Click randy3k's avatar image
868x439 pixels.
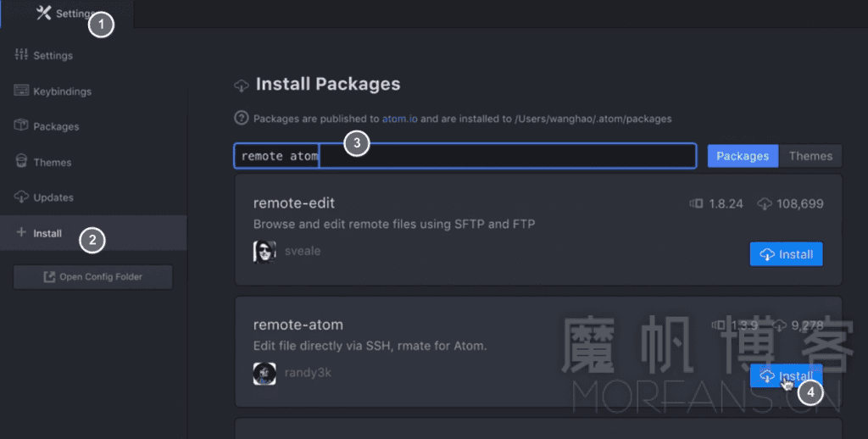[x=264, y=374]
